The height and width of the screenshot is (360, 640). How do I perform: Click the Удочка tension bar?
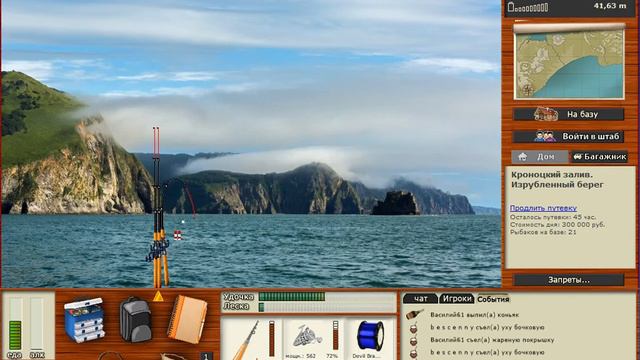(x=327, y=297)
